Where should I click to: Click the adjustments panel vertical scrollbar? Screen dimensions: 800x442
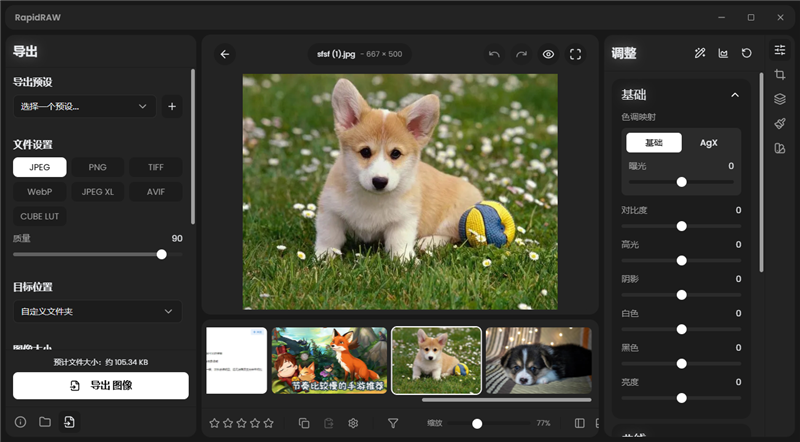coord(761,172)
